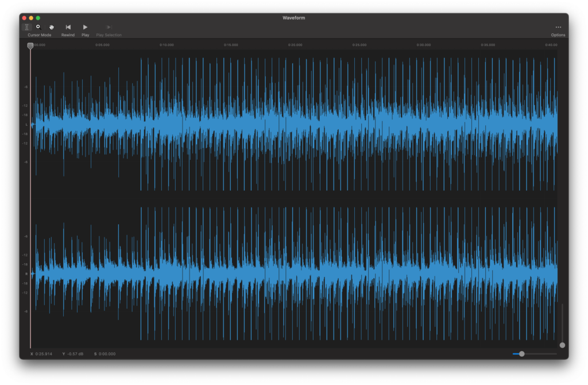This screenshot has height=385, width=588.
Task: Toggle Cursor Mode to panning
Action: [x=51, y=27]
